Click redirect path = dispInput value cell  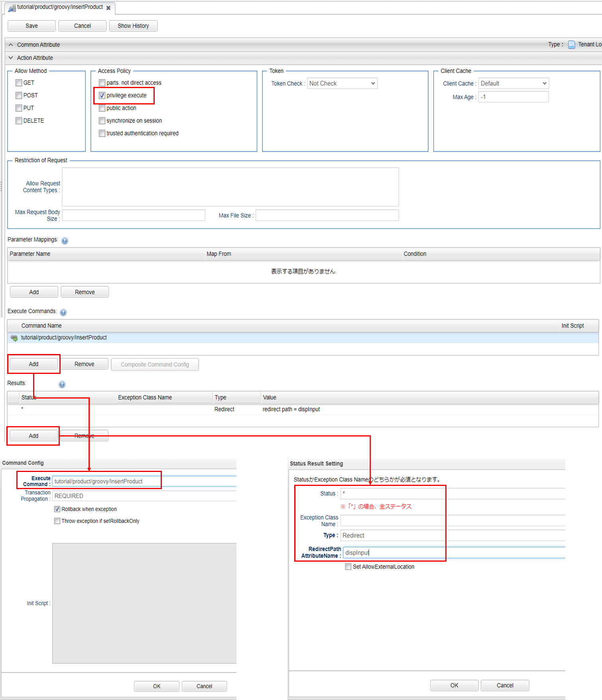point(291,409)
